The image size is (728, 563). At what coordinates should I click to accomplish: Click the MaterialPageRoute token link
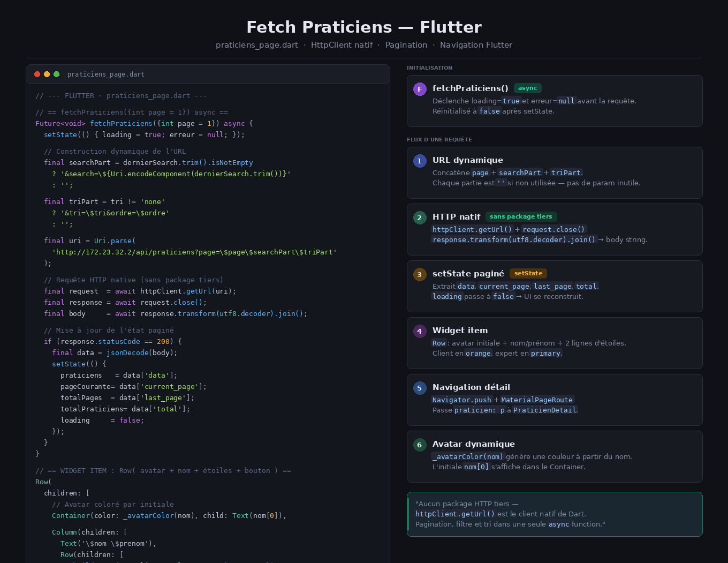click(537, 400)
